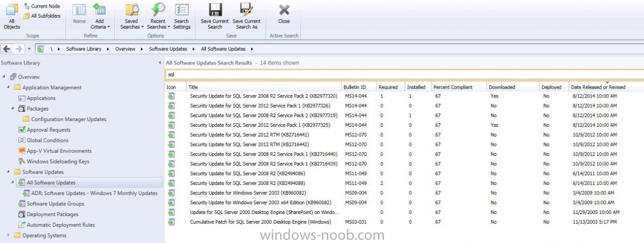Click the update icon for KB2716442
This screenshot has width=644, height=243.
[x=172, y=144]
